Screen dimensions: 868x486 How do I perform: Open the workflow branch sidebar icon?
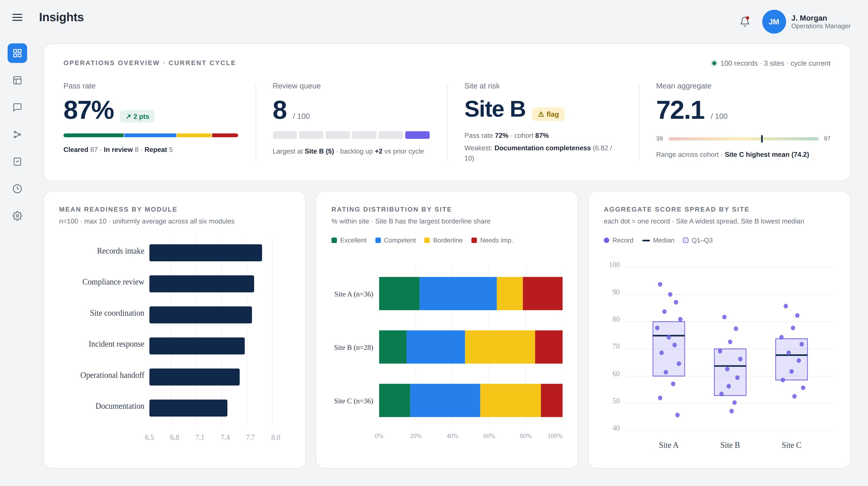(17, 135)
